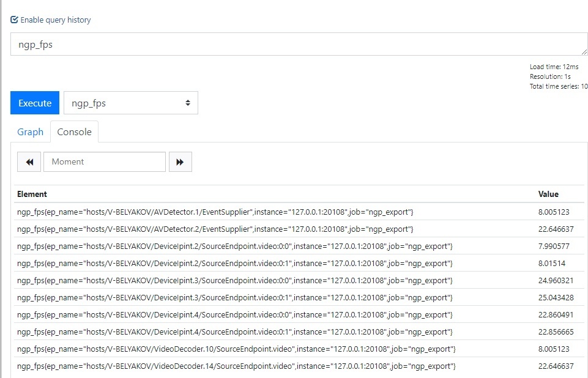Open the ngp_fps metric dropdown
This screenshot has width=588, height=378.
(x=130, y=103)
